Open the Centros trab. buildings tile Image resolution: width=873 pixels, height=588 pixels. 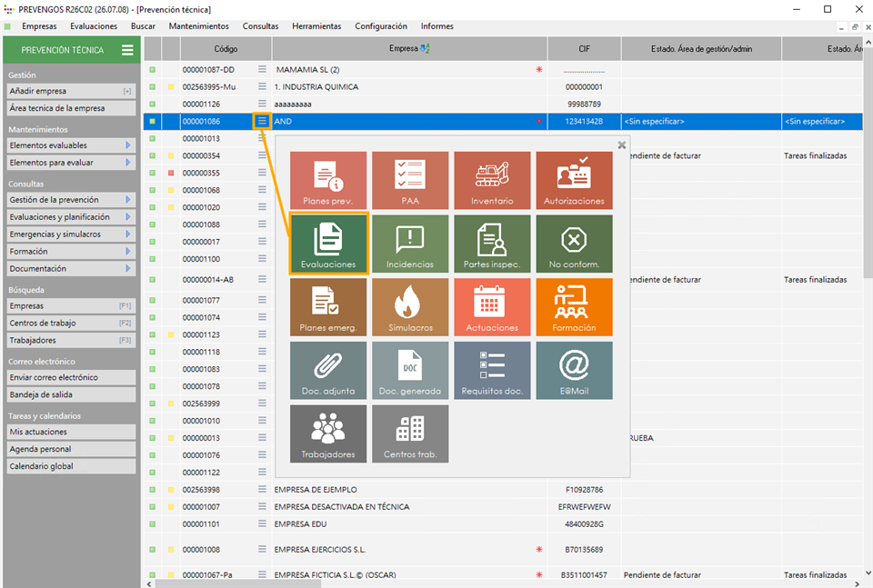(410, 434)
